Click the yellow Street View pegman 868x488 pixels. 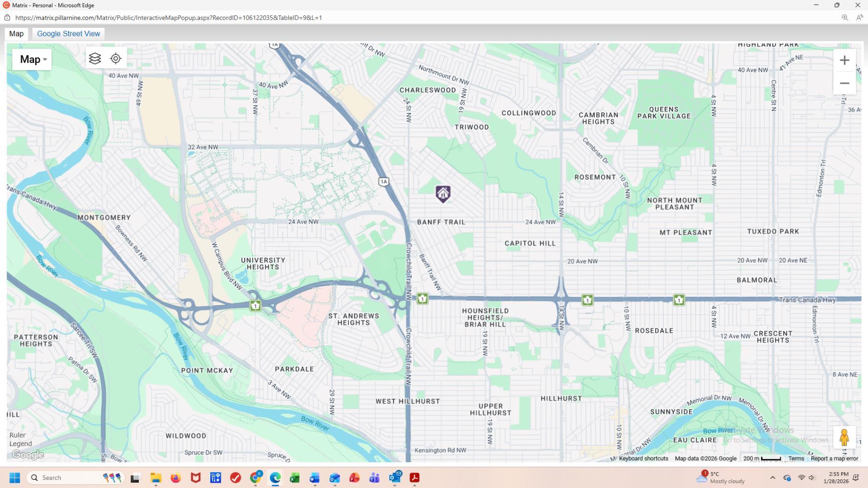[x=844, y=437]
